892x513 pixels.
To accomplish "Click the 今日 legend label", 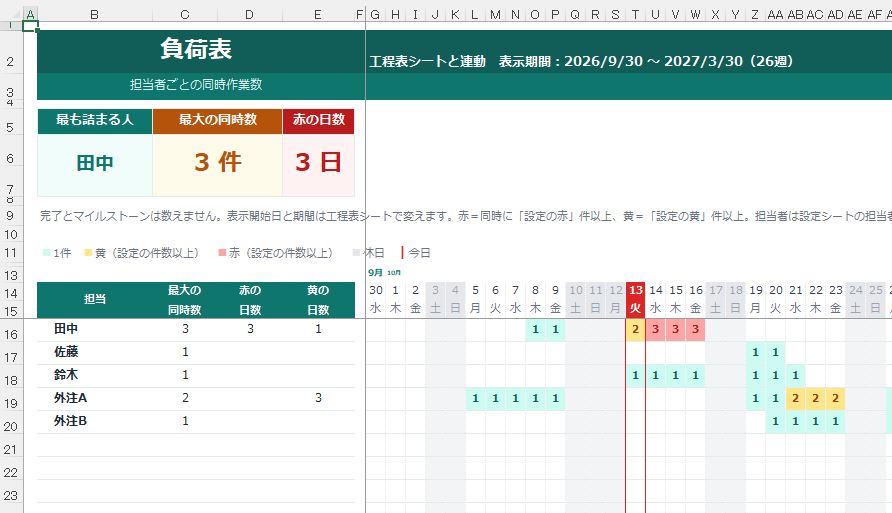I will 420,253.
